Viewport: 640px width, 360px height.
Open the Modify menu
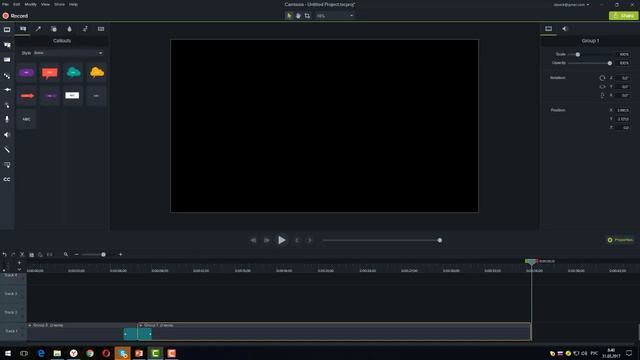(x=31, y=4)
